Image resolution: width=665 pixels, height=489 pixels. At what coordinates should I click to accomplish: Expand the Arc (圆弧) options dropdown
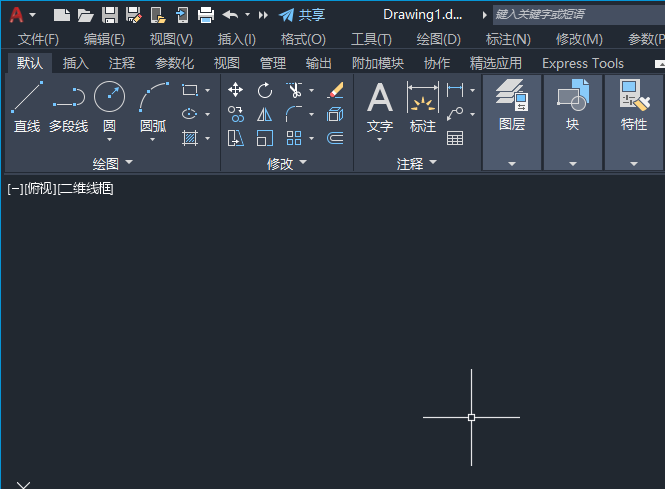click(x=153, y=140)
